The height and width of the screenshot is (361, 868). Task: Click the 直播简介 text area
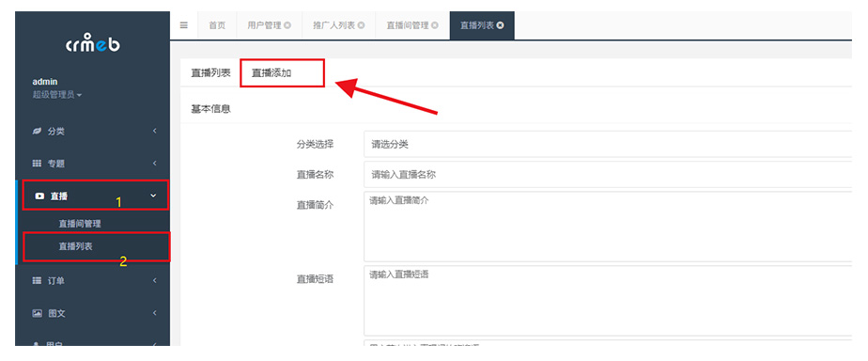[608, 227]
